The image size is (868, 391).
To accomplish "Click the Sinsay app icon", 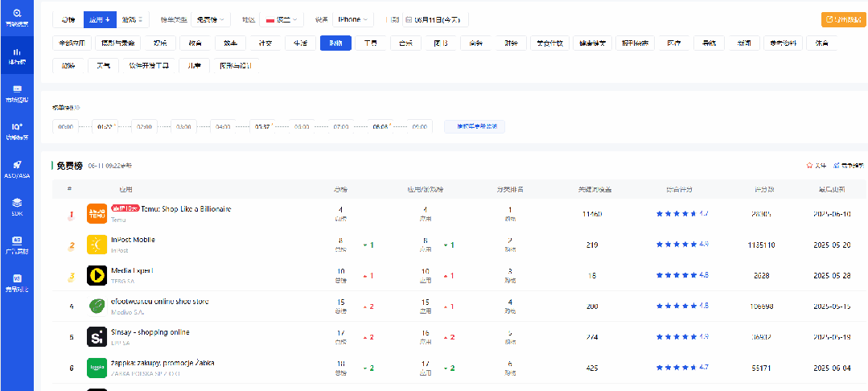I will coord(97,337).
